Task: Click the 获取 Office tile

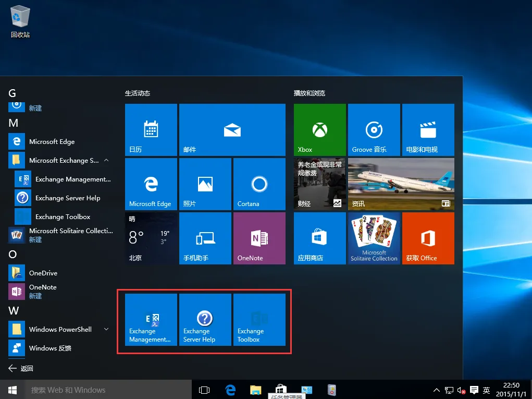Action: pyautogui.click(x=428, y=238)
